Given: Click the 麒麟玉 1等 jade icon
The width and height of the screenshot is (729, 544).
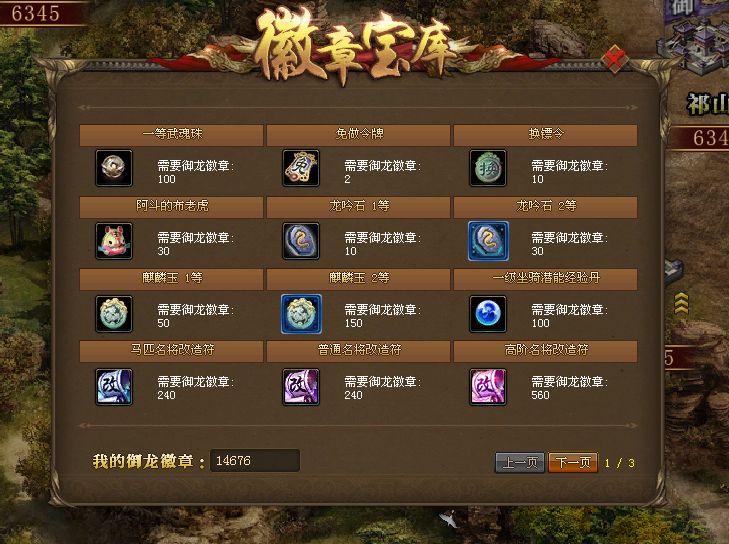Looking at the screenshot, I should click(x=114, y=314).
